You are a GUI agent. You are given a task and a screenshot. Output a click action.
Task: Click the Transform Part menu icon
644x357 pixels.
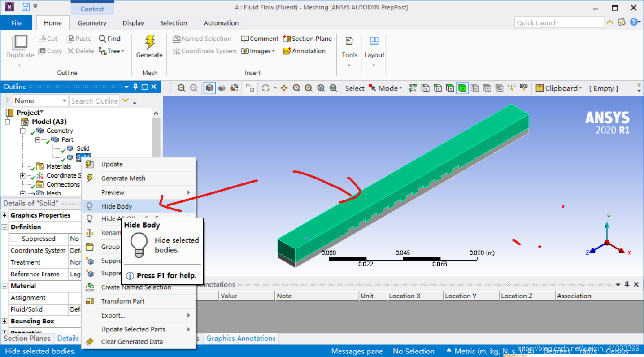coord(90,301)
